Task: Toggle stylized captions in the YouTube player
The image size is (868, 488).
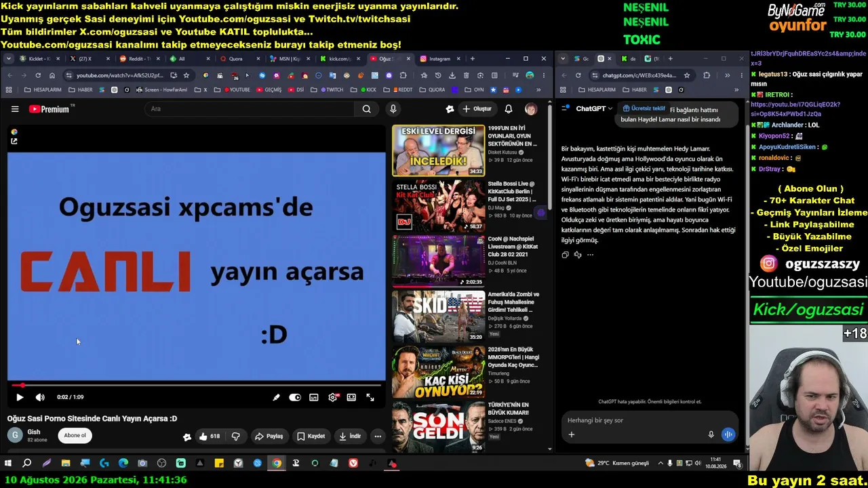Action: [x=276, y=398]
